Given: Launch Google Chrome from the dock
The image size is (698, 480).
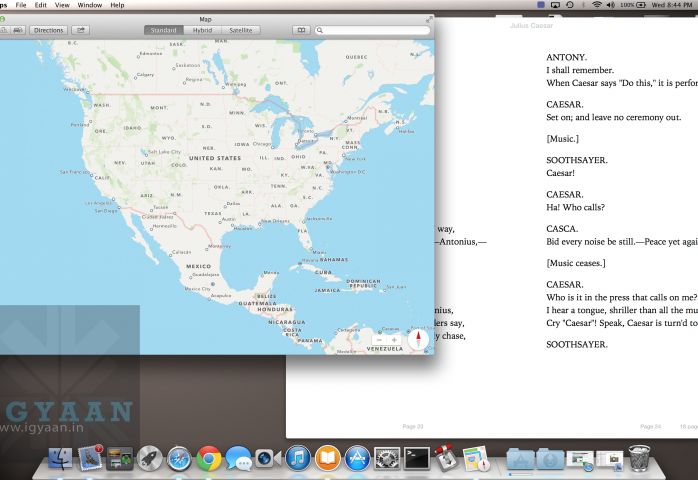Looking at the screenshot, I should tap(209, 458).
